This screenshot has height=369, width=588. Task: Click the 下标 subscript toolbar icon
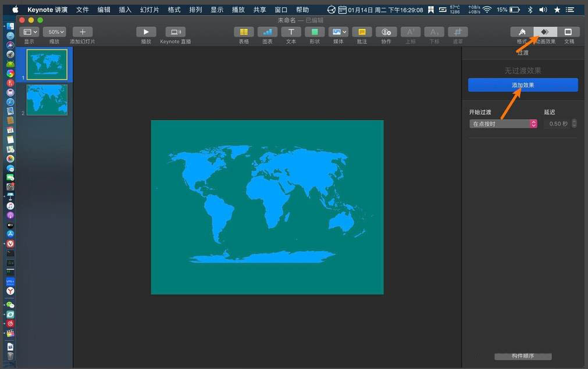tap(434, 32)
